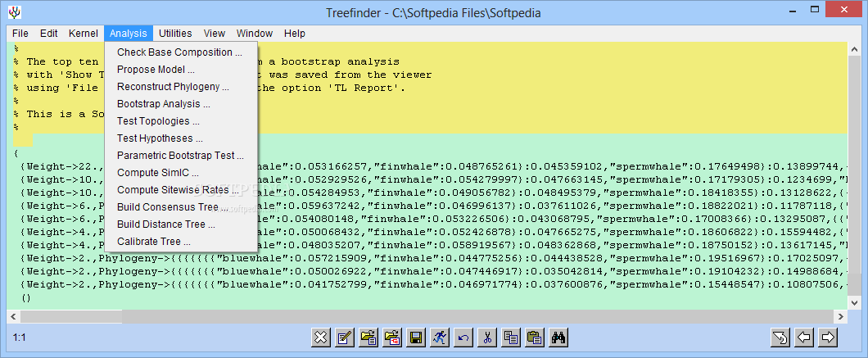The width and height of the screenshot is (868, 358).
Task: Select Compute SimIC menu entry
Action: point(180,172)
